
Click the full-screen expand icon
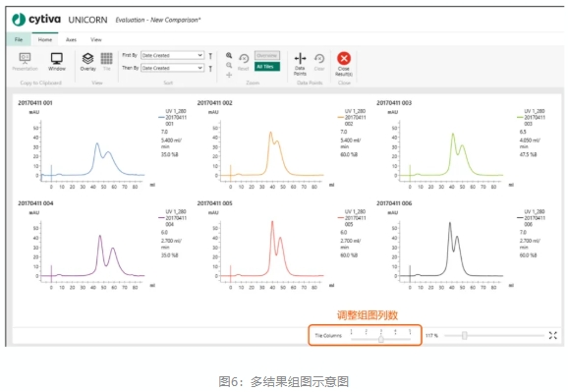[553, 335]
